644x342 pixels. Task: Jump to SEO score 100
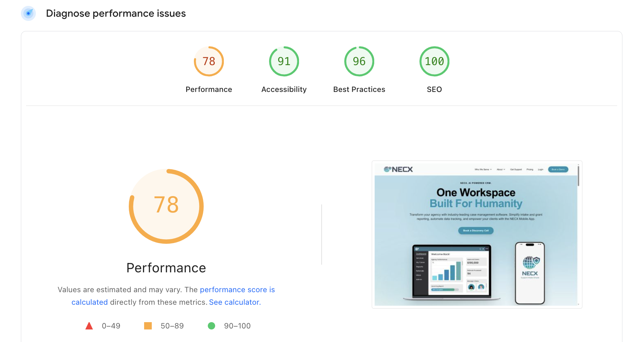[x=434, y=61]
